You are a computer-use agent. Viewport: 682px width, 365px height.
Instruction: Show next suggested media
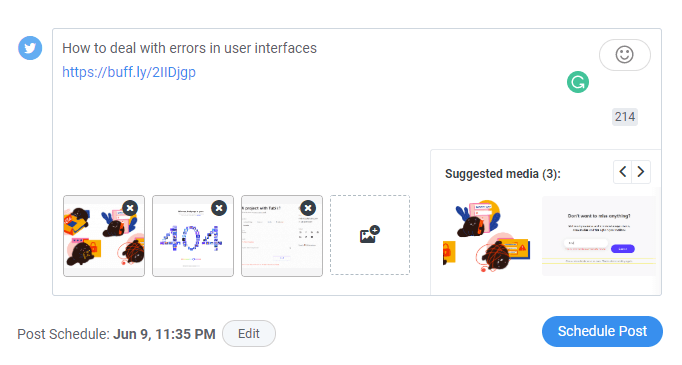click(x=641, y=172)
